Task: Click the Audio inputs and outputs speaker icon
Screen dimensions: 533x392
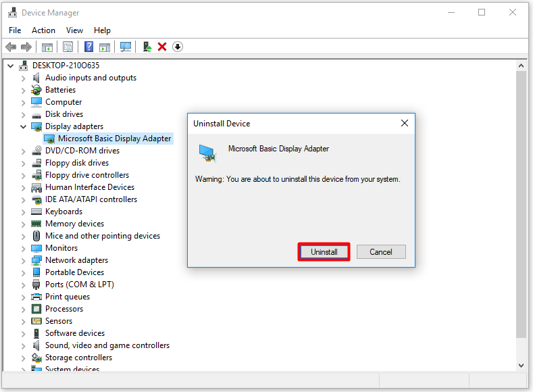Action: [36, 78]
